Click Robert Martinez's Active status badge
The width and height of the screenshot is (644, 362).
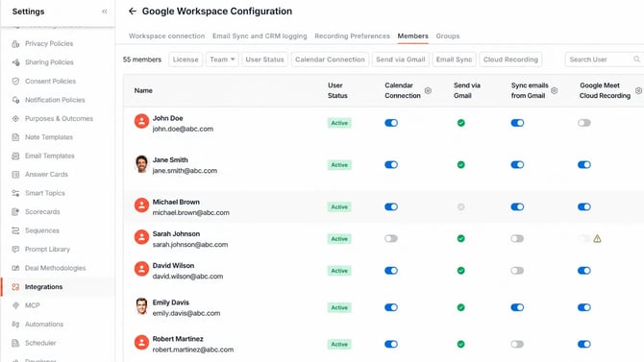(339, 345)
